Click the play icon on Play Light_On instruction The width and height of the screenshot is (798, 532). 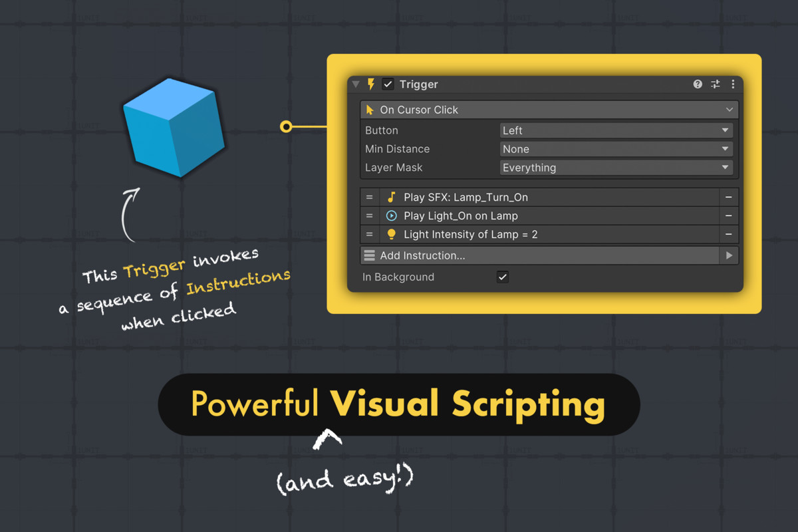[x=392, y=215]
